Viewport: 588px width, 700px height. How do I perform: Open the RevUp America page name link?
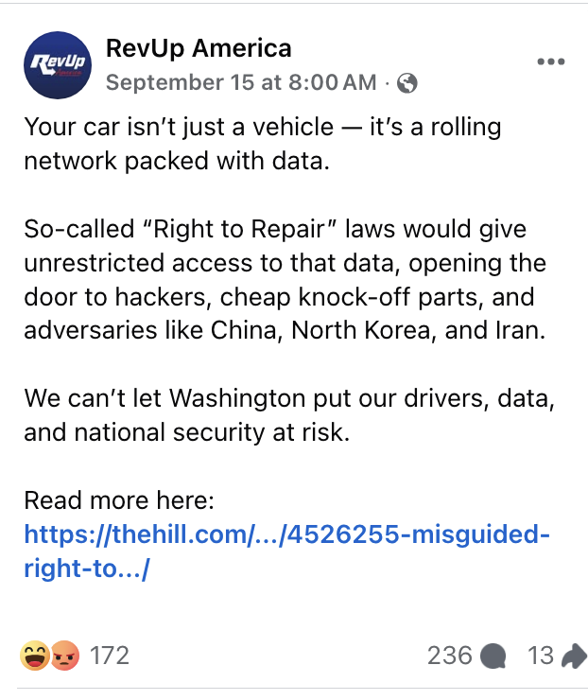(x=199, y=47)
